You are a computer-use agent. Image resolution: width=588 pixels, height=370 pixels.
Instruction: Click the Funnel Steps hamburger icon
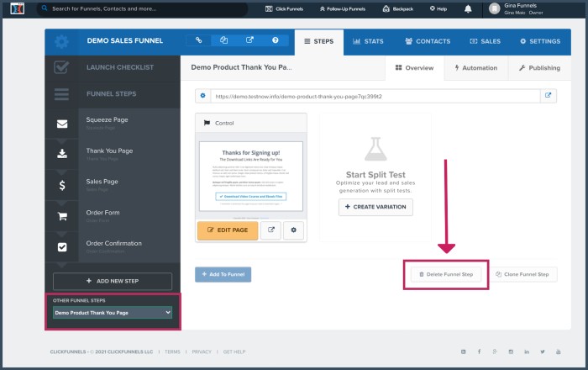(61, 94)
